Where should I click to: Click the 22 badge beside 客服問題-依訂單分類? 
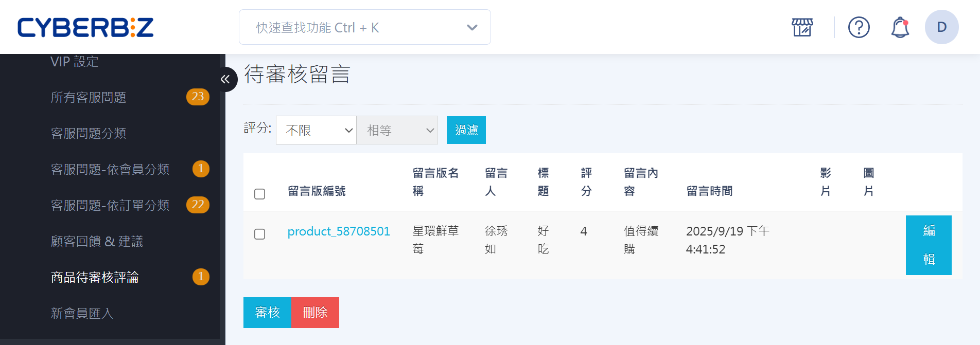(198, 205)
